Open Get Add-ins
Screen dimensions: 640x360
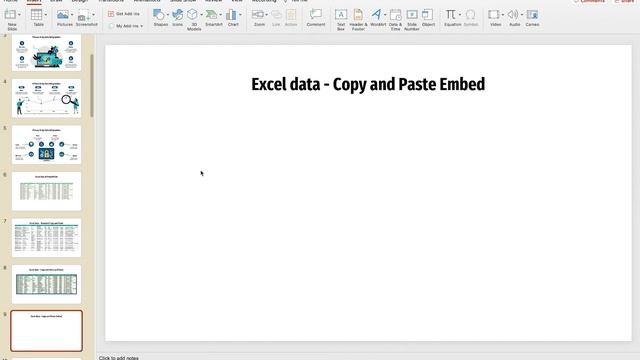pos(124,14)
